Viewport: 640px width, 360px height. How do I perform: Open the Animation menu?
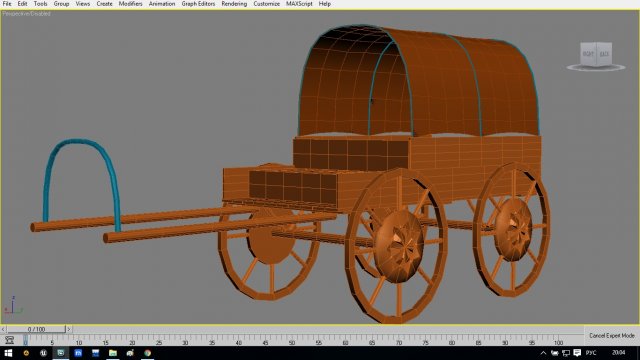(162, 4)
